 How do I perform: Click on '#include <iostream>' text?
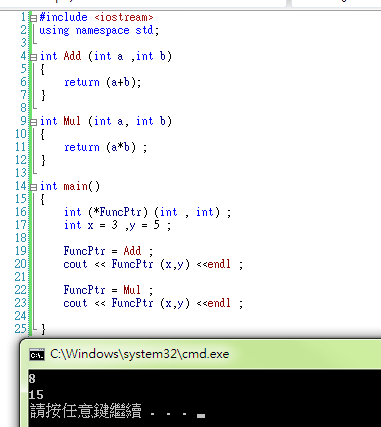(96, 17)
